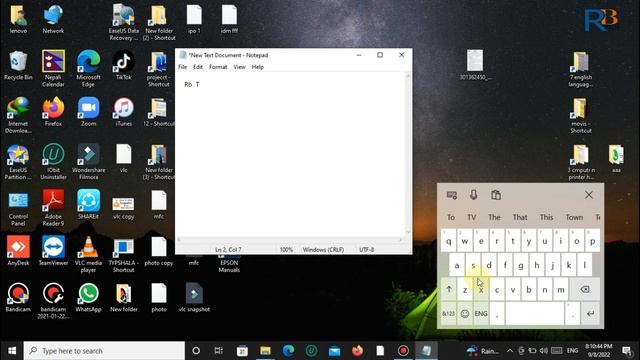
Task: Open the notification center icon
Action: click(x=627, y=351)
